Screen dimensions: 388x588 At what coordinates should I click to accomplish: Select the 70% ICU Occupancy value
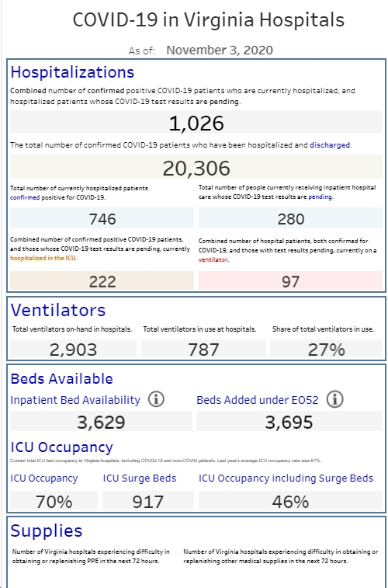pyautogui.click(x=54, y=501)
